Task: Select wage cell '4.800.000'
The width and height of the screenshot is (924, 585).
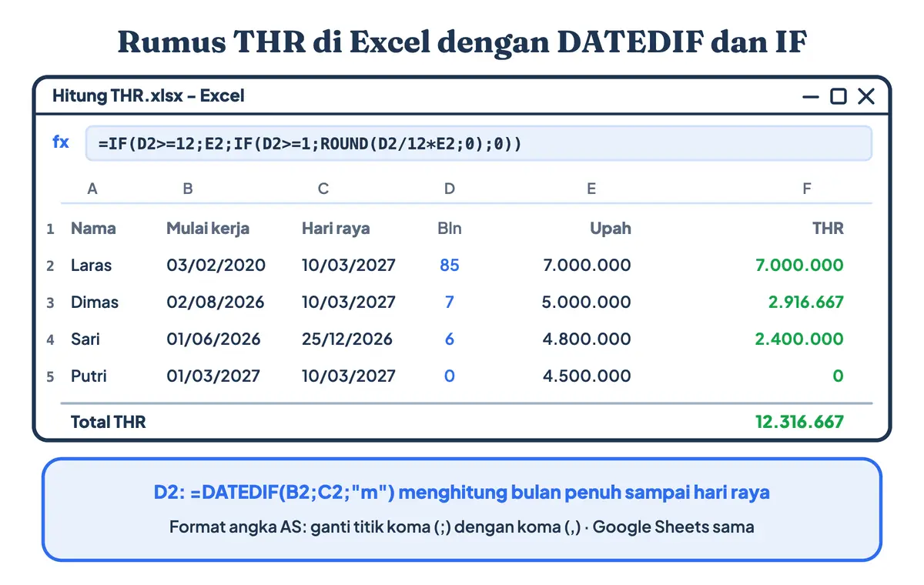Action: click(587, 339)
